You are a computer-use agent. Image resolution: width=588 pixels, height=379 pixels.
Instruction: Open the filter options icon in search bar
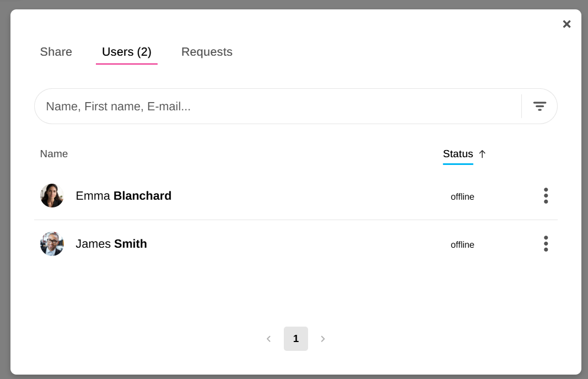click(540, 106)
